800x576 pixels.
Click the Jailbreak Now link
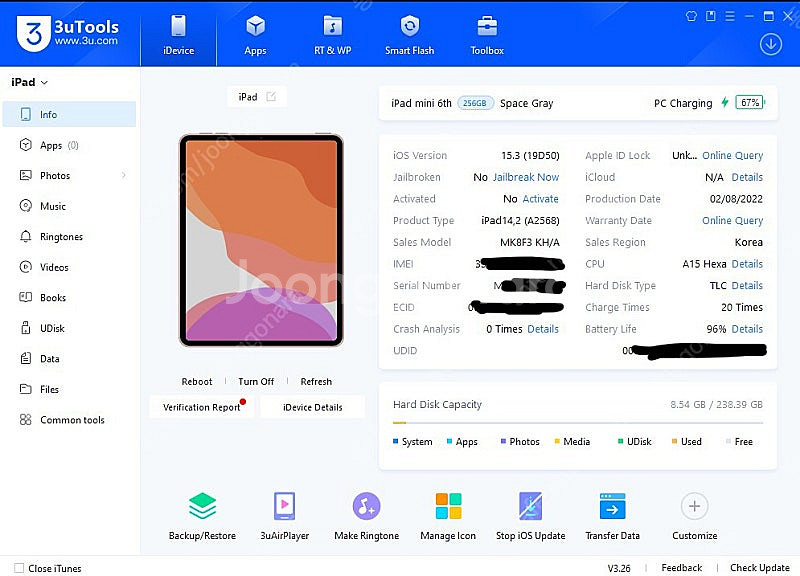click(x=526, y=177)
